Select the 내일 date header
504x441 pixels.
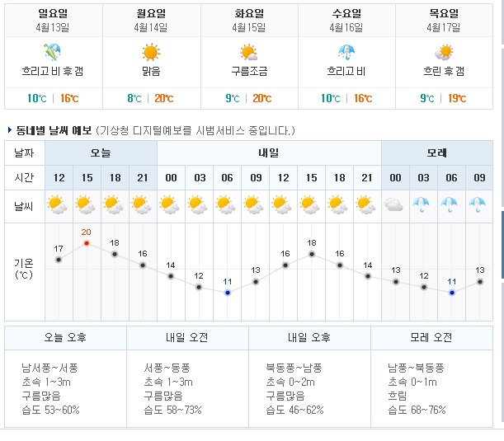point(269,152)
